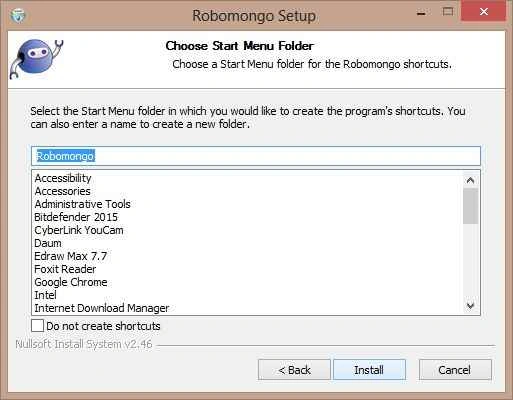Minimize the Robomongo Setup window

tap(421, 13)
